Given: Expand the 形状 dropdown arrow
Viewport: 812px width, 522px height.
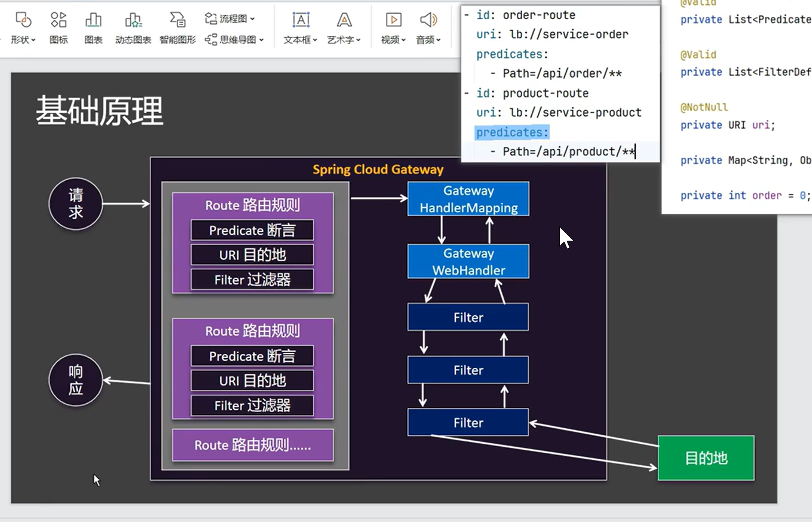Looking at the screenshot, I should point(33,41).
